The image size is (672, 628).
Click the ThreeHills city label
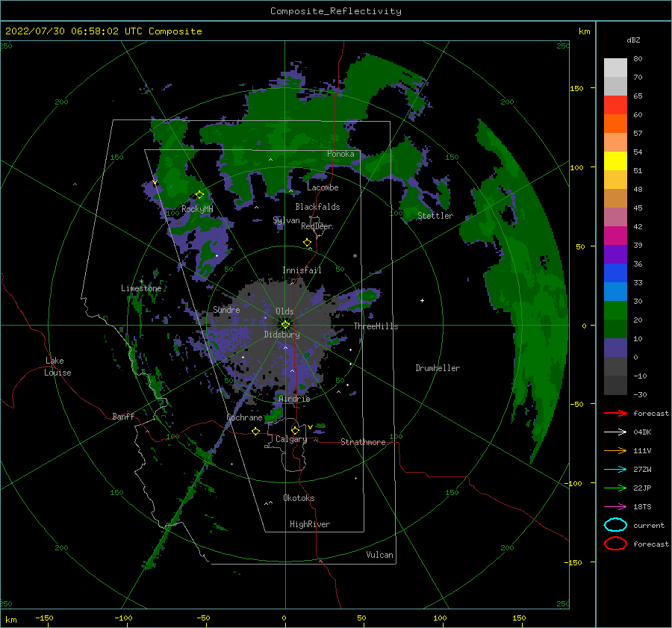tap(376, 326)
